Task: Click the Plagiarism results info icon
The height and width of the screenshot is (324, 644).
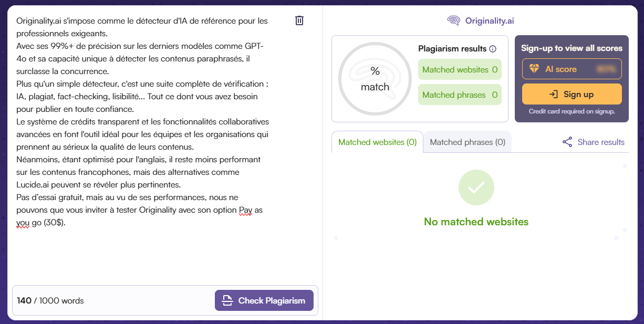Action: click(493, 48)
